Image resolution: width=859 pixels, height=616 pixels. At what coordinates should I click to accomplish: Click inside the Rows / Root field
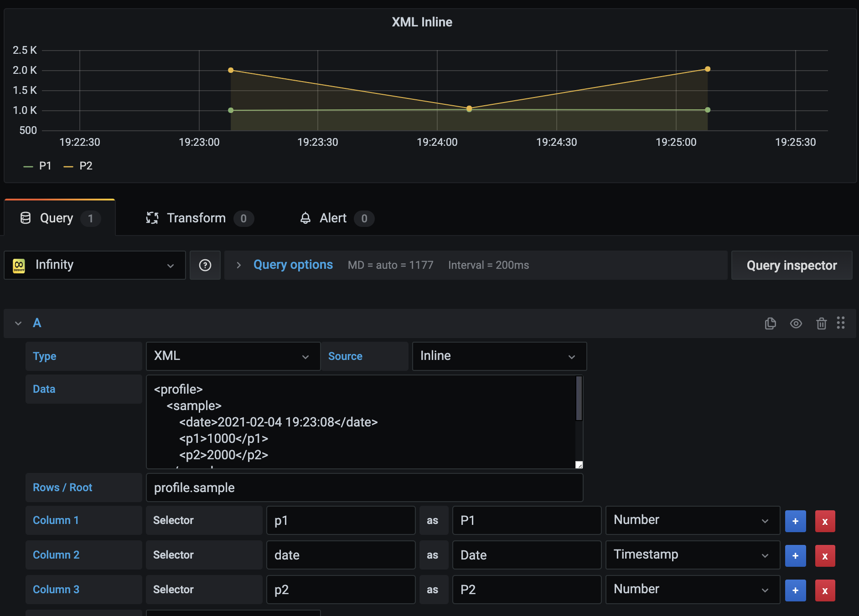pyautogui.click(x=364, y=487)
